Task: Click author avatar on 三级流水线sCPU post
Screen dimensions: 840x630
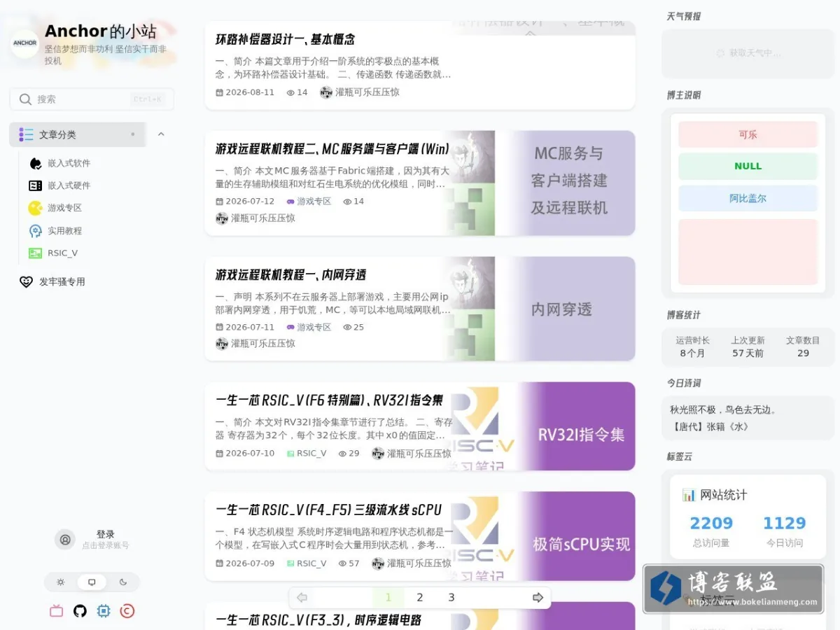Action: pos(378,563)
